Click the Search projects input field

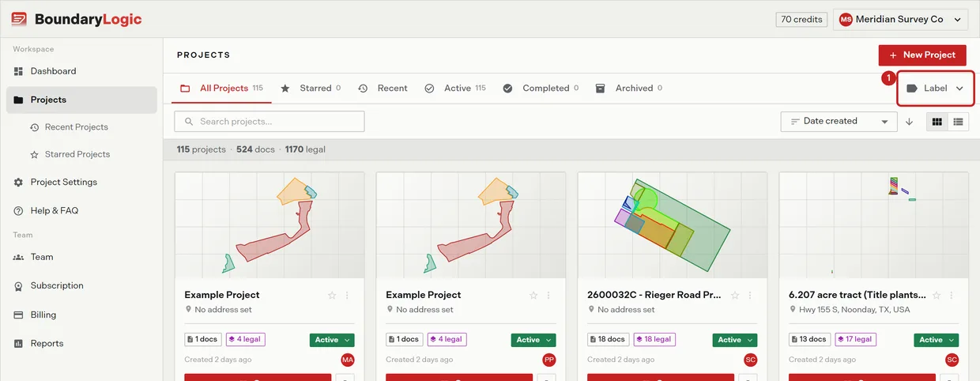[269, 122]
